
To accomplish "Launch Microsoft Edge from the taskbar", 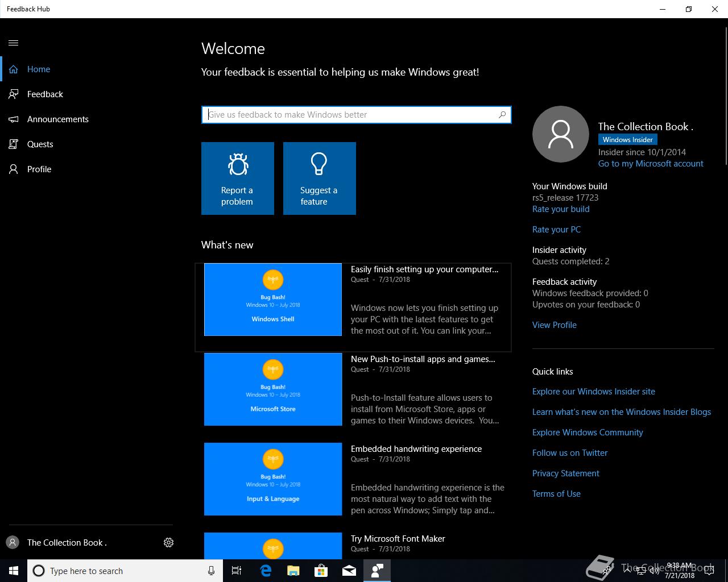I will [266, 571].
